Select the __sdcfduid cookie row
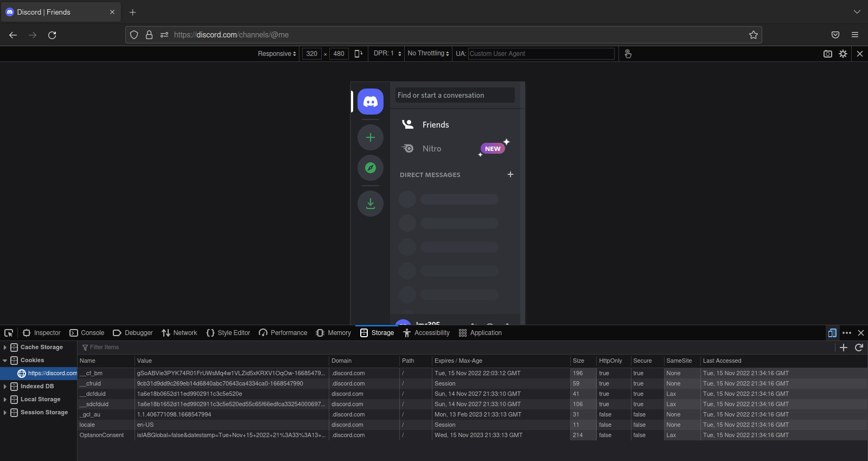868x461 pixels. click(472, 404)
